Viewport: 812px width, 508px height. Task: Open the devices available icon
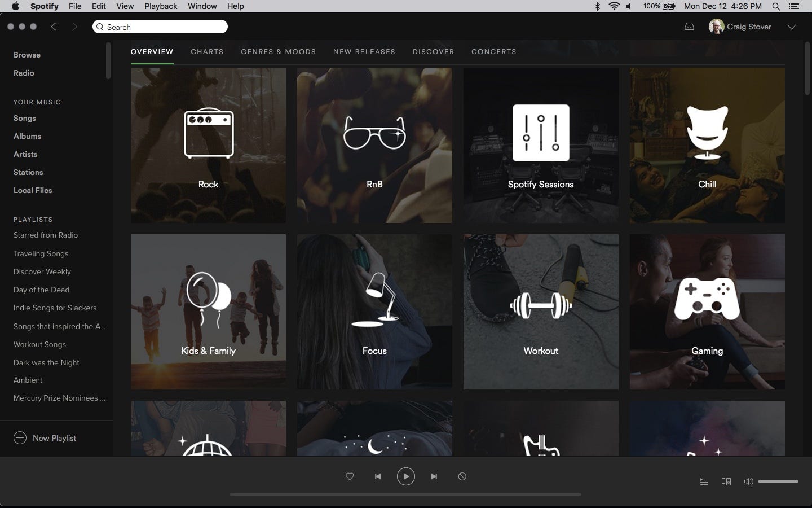726,481
